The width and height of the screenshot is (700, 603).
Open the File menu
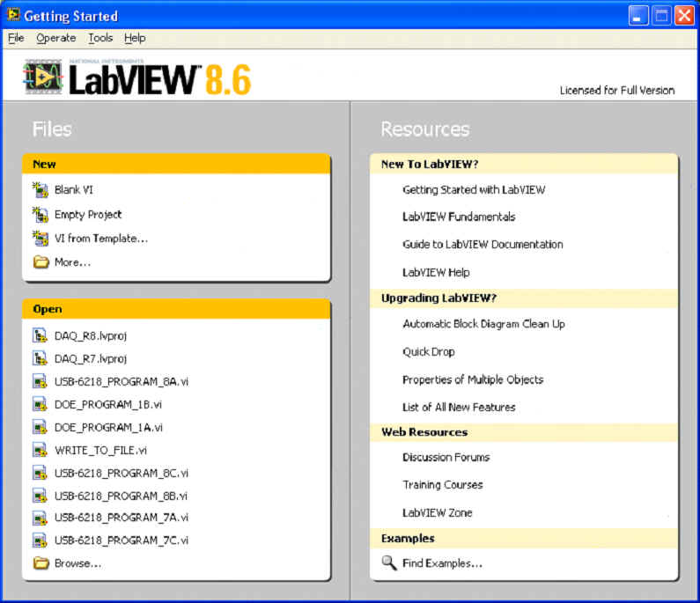click(x=16, y=38)
